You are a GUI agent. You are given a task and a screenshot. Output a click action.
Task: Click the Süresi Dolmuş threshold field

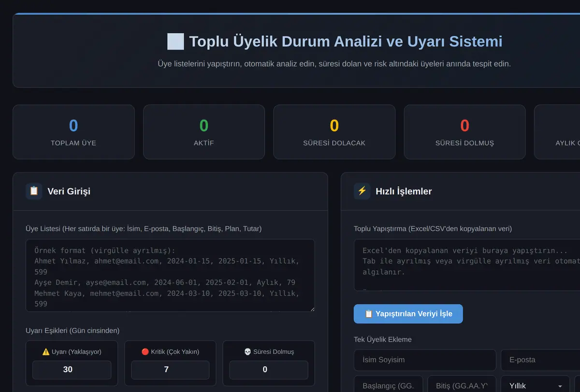[x=269, y=370]
